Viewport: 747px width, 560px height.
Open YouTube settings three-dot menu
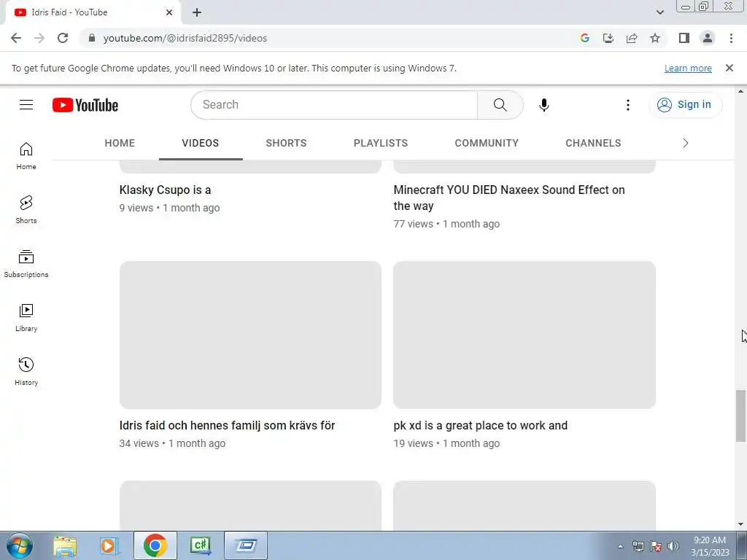pyautogui.click(x=628, y=105)
